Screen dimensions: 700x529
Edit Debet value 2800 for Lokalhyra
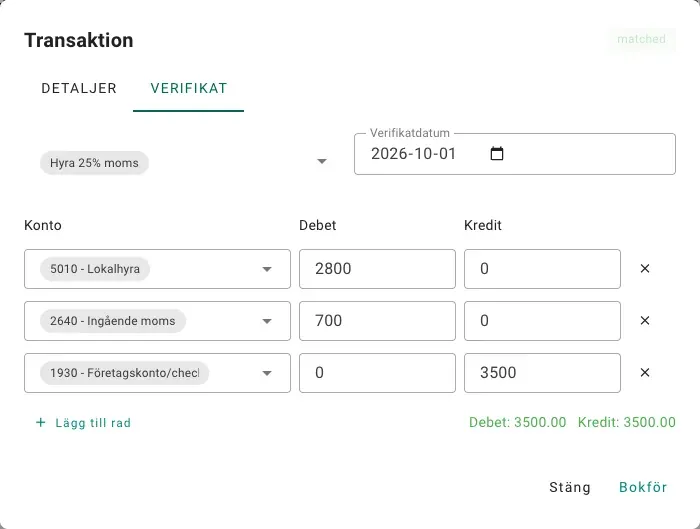pos(377,269)
